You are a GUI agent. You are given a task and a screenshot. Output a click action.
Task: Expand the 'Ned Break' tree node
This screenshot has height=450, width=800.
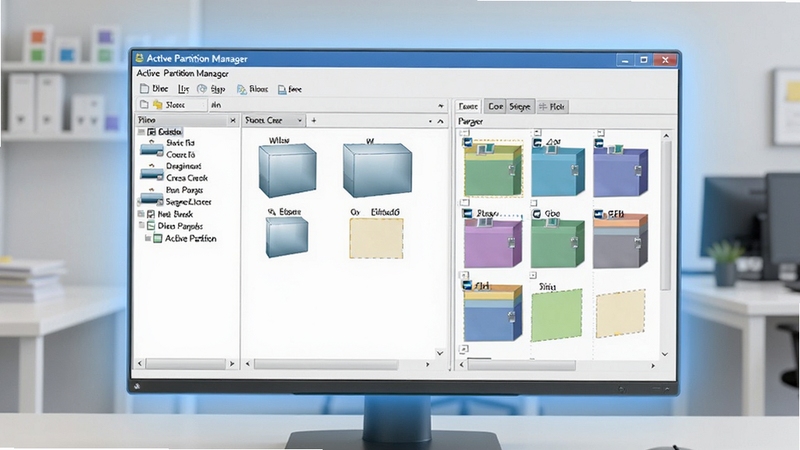click(141, 214)
